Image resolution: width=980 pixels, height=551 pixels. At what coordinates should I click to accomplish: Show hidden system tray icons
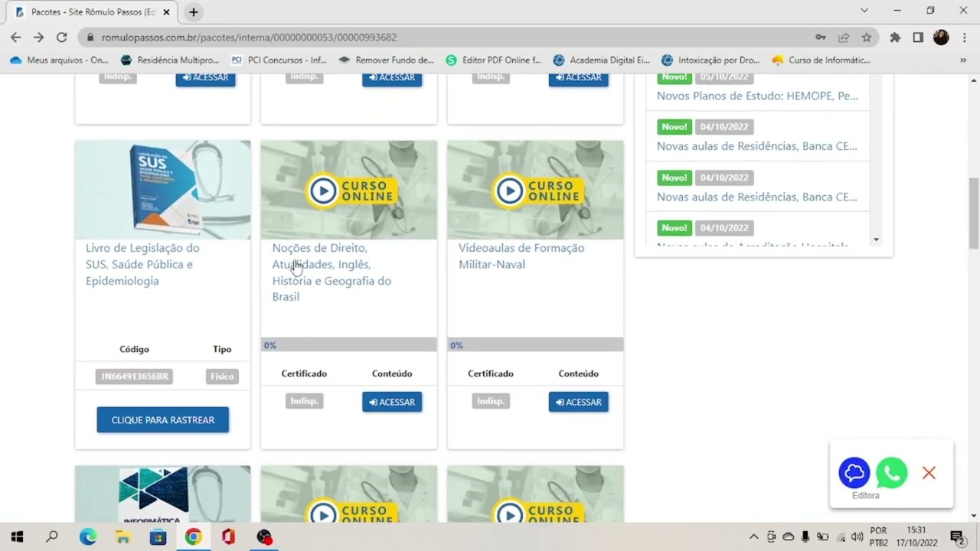[753, 536]
